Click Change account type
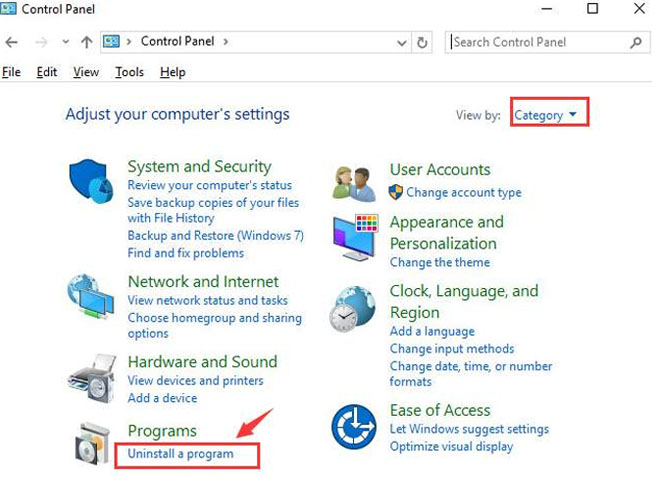 coord(464,192)
